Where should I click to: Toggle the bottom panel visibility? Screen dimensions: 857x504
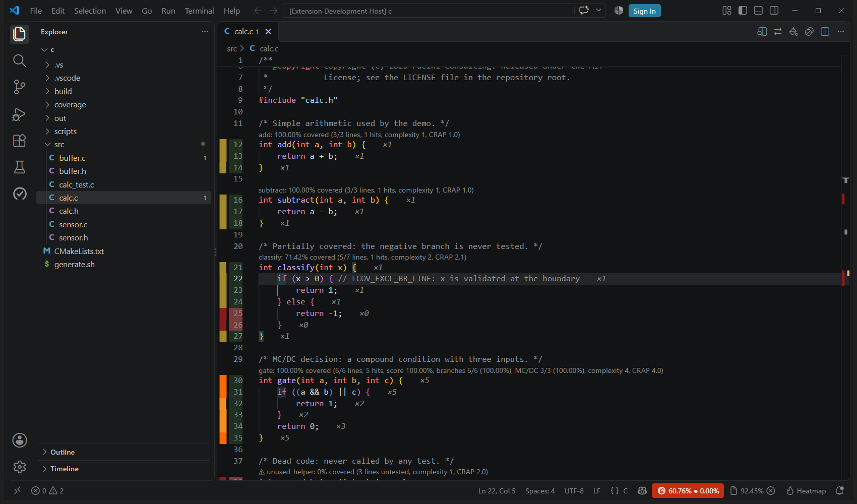click(758, 11)
